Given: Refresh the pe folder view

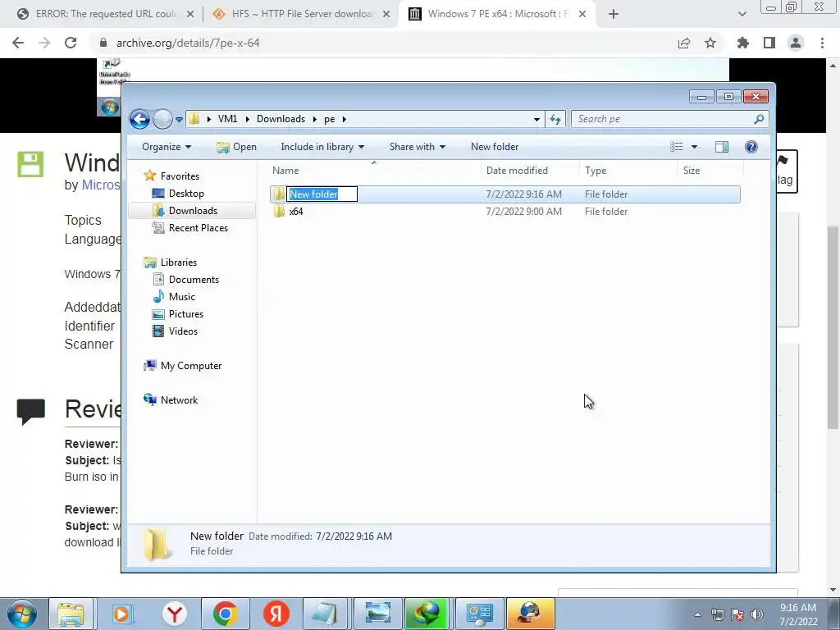Looking at the screenshot, I should (555, 120).
